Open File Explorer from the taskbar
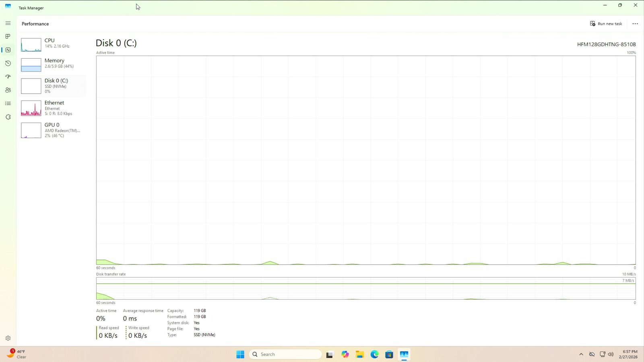The image size is (644, 362). (x=359, y=354)
